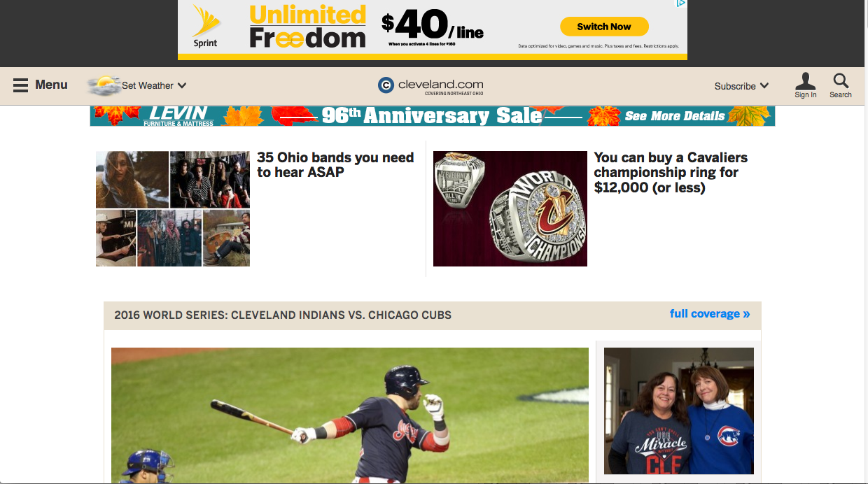Image resolution: width=868 pixels, height=484 pixels.
Task: Expand the Set Weather dropdown
Action: 154,85
